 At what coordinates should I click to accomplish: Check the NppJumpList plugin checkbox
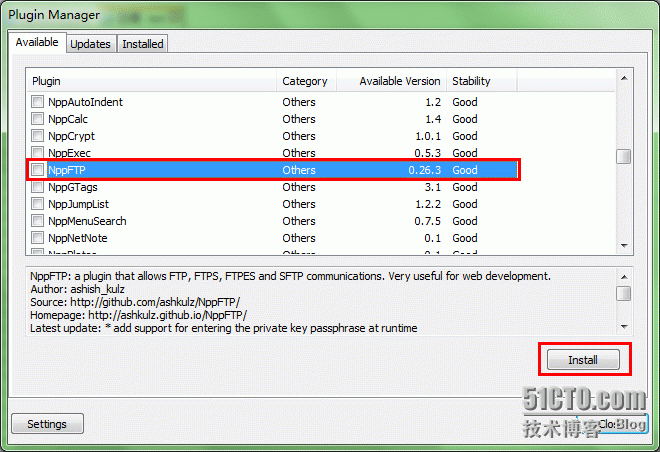point(37,204)
